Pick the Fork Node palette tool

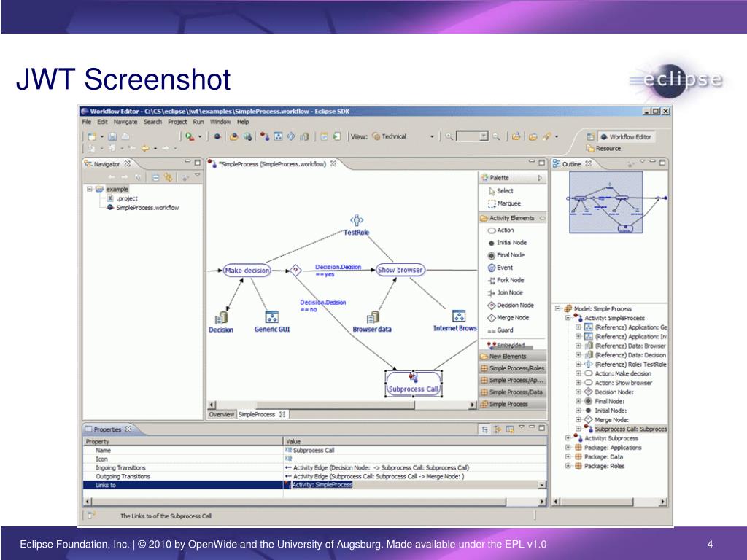tap(506, 280)
